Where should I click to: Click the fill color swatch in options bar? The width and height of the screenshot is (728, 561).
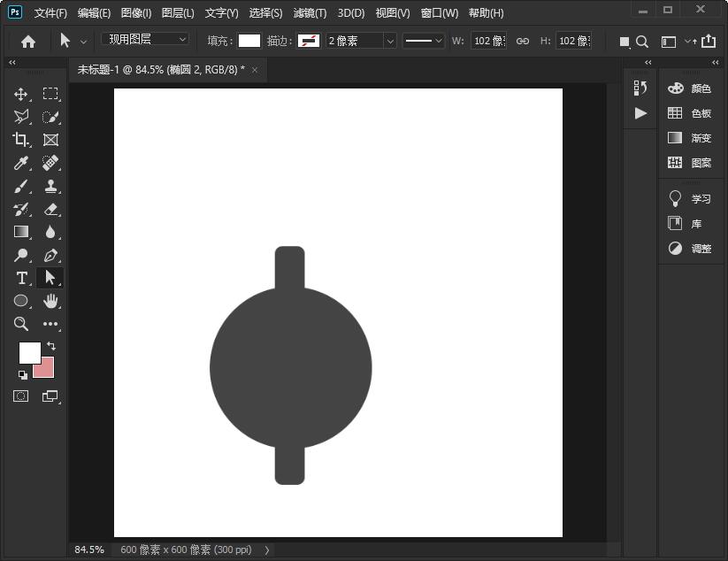coord(249,41)
